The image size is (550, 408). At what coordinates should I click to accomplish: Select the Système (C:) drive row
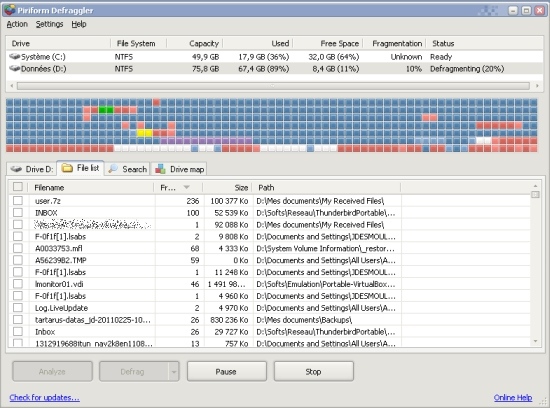(275, 56)
